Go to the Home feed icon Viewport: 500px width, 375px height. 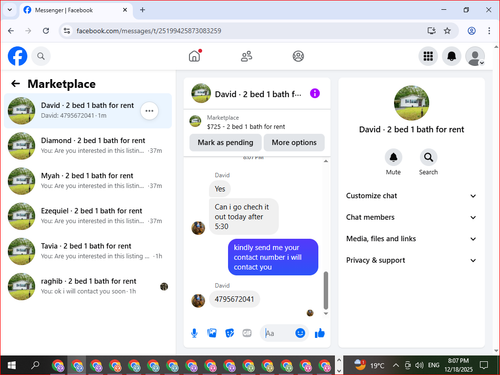(195, 56)
